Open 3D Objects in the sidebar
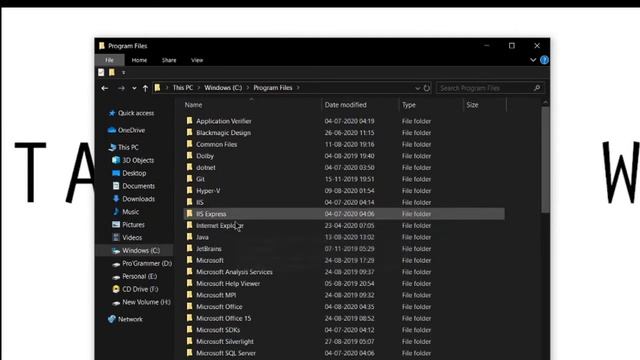The width and height of the screenshot is (640, 360). point(138,160)
